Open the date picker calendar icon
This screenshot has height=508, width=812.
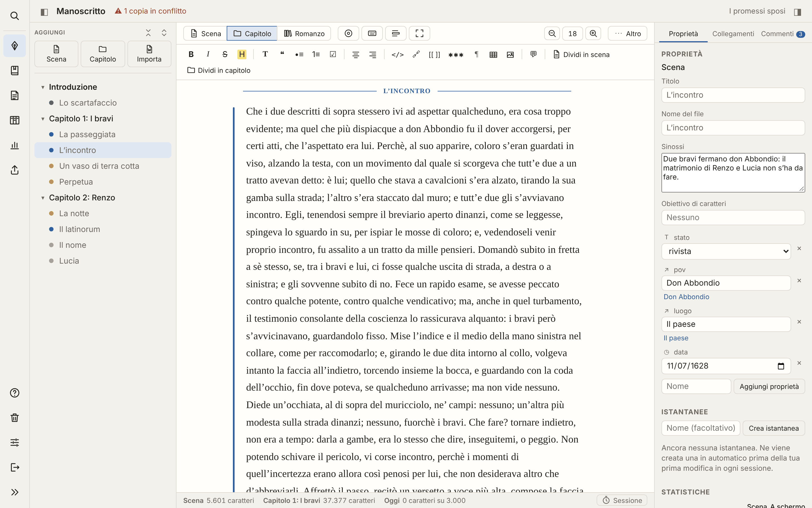[x=781, y=366]
